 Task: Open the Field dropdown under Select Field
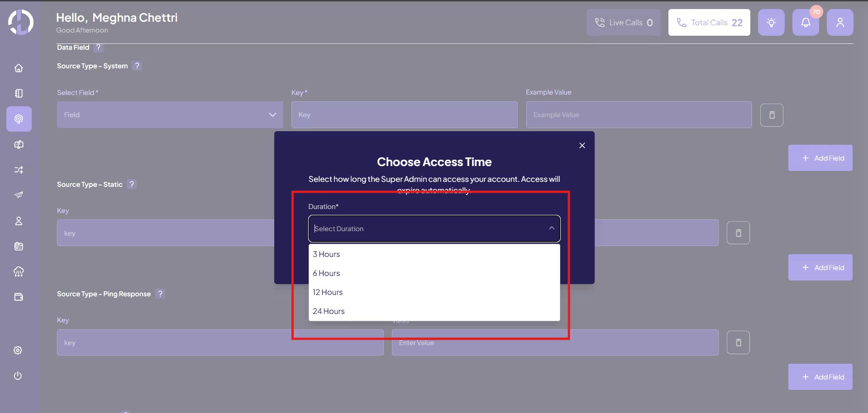[170, 114]
